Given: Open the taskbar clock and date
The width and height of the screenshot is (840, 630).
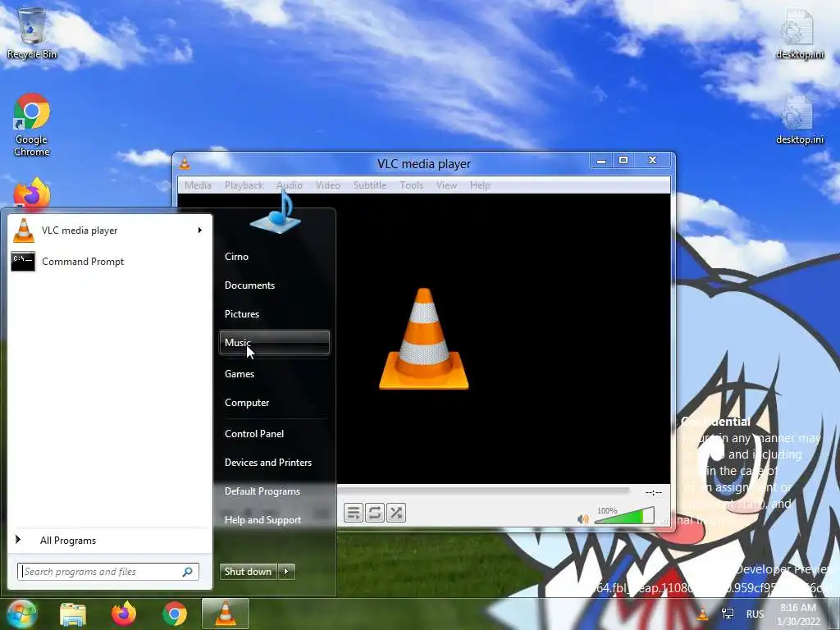Looking at the screenshot, I should click(798, 614).
